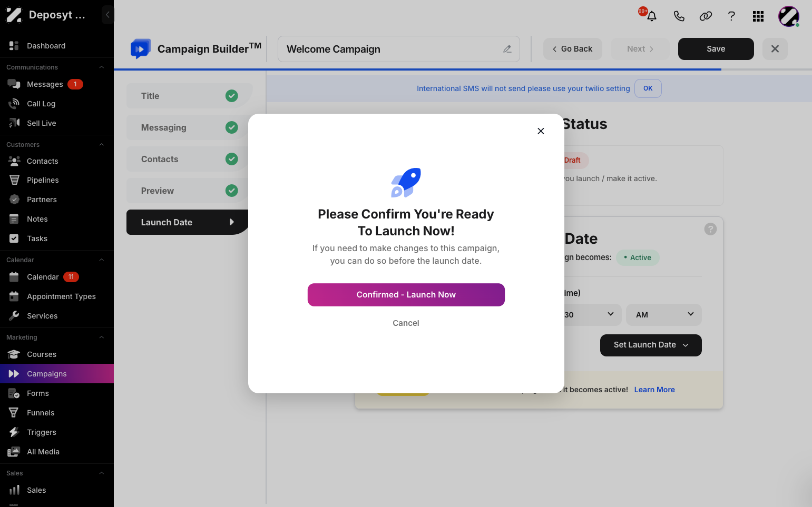Click the Welcome Campaign name field
Viewport: 812px width, 507px height.
point(399,49)
